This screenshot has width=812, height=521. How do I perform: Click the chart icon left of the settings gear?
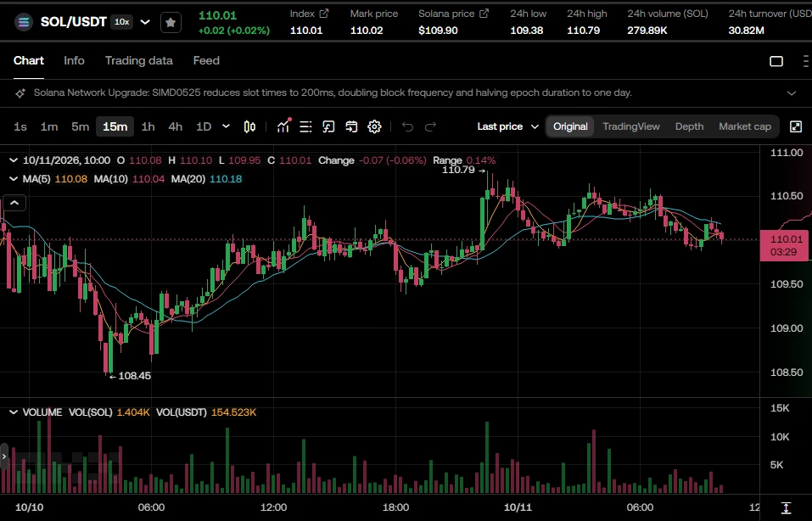tap(351, 127)
